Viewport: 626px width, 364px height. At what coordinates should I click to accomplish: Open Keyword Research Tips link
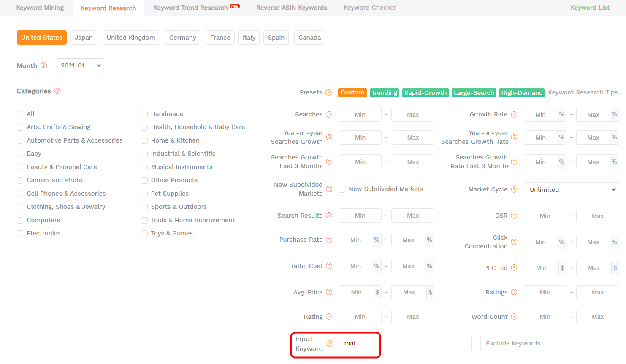coord(583,92)
